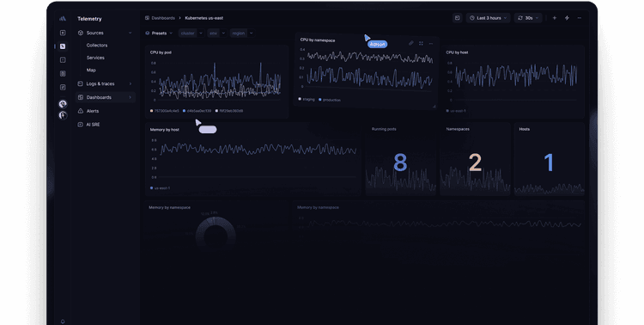Viewport: 644px width, 325px height.
Task: Click the lightning bolt icon in top bar
Action: tap(568, 18)
